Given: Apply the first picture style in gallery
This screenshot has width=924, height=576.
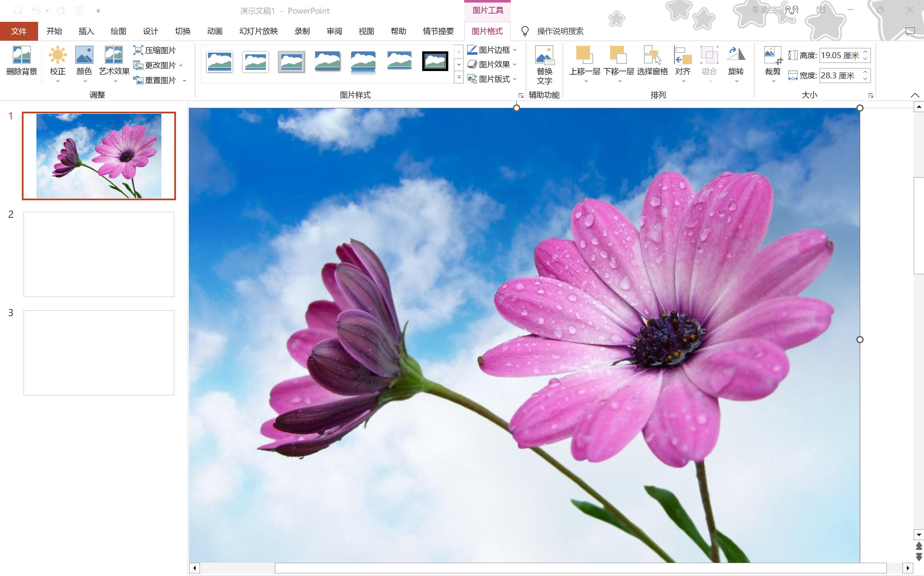Looking at the screenshot, I should [x=219, y=61].
